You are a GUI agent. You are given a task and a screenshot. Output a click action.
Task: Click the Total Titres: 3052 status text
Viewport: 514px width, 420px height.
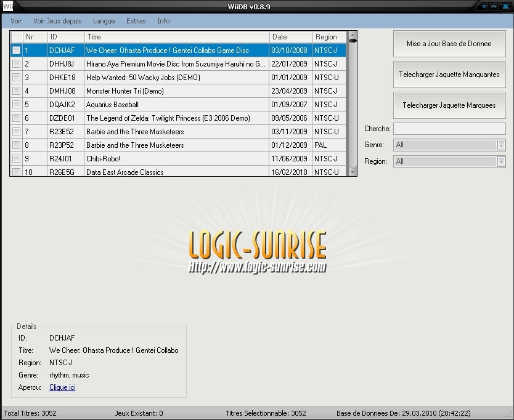click(30, 413)
